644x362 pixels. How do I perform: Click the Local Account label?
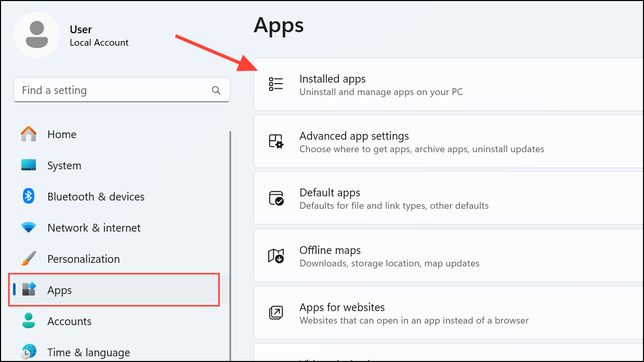tap(99, 43)
